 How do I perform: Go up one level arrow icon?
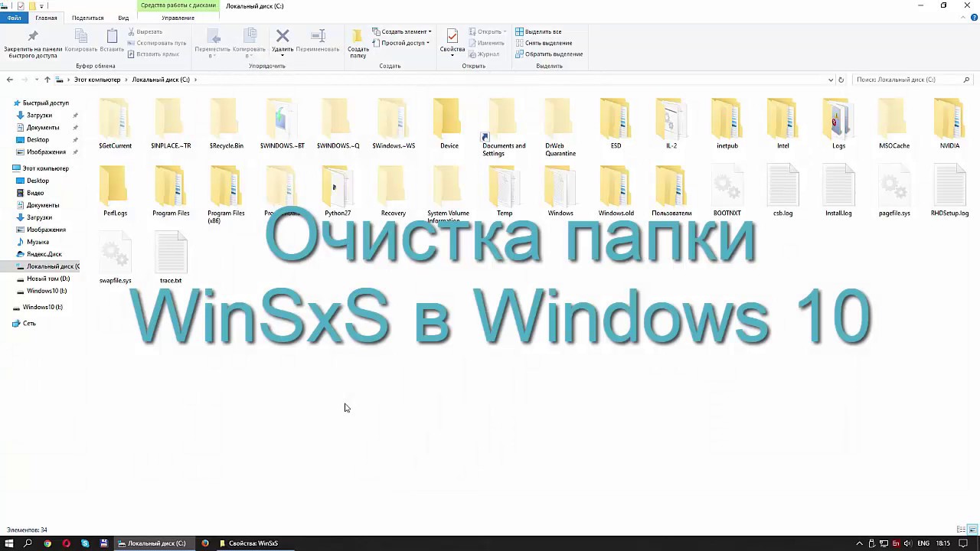tap(47, 80)
